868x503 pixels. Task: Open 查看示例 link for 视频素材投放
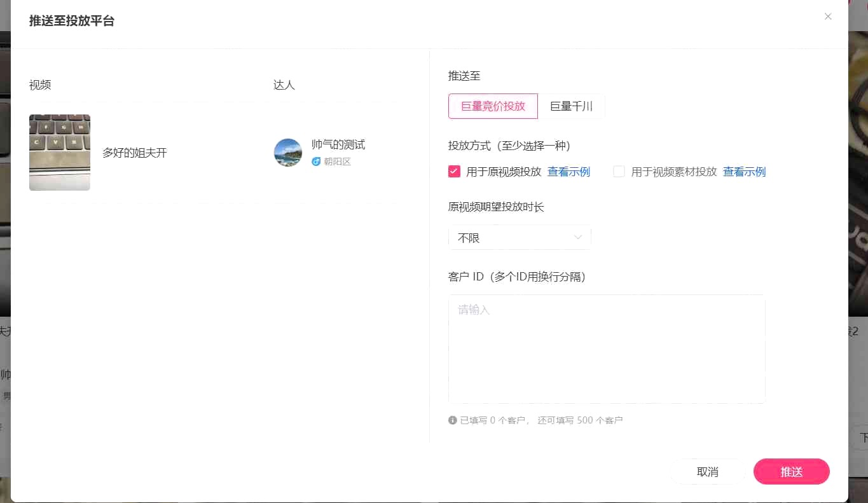tap(744, 172)
